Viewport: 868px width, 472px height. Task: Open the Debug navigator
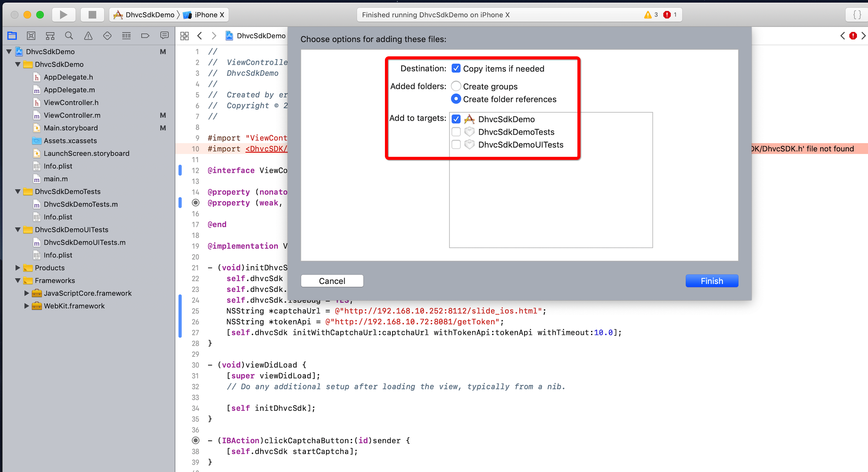(126, 36)
